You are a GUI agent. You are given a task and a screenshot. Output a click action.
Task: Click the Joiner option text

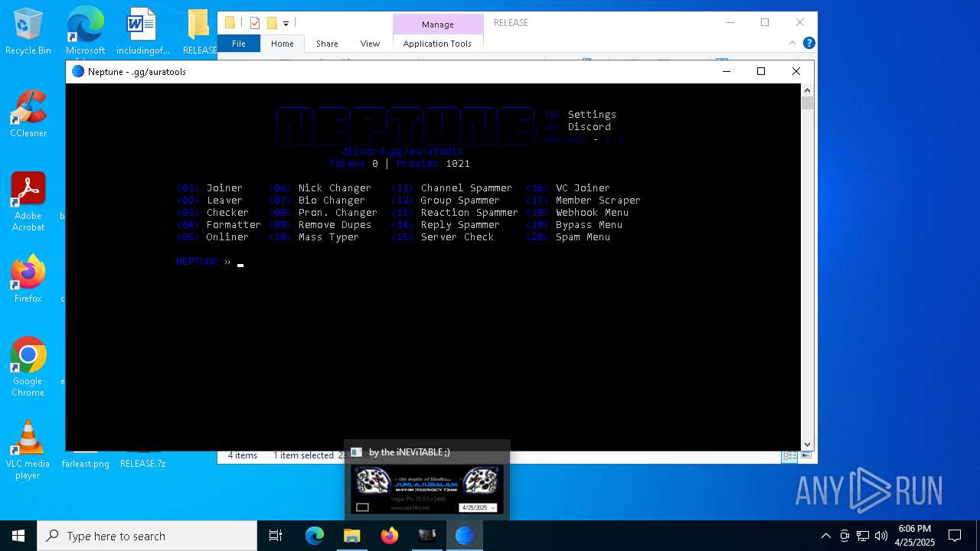pos(224,187)
